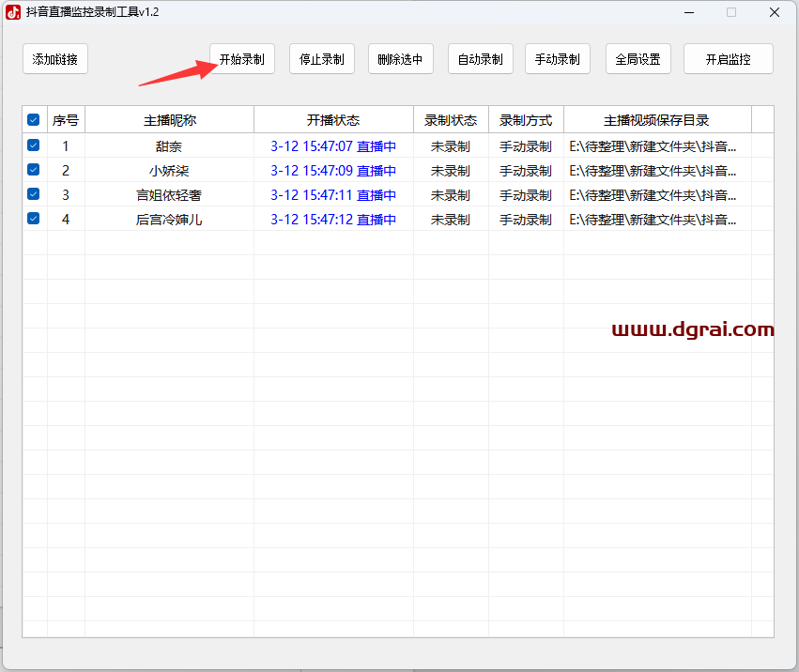The height and width of the screenshot is (672, 799).
Task: Click 手动录制 in the 小娇柒 row
Action: pos(526,171)
